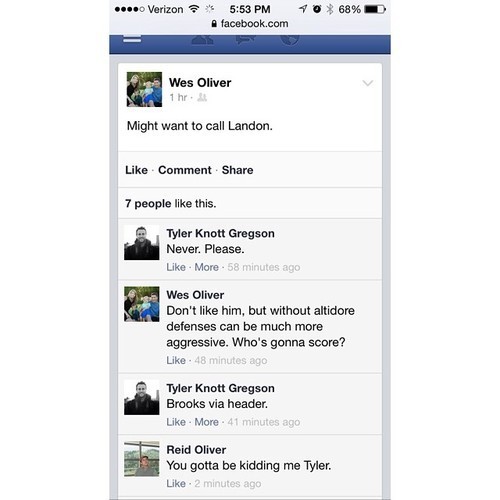Open Wes Oliver's profile picture on the post
Viewport: 500px width, 500px height.
point(144,89)
